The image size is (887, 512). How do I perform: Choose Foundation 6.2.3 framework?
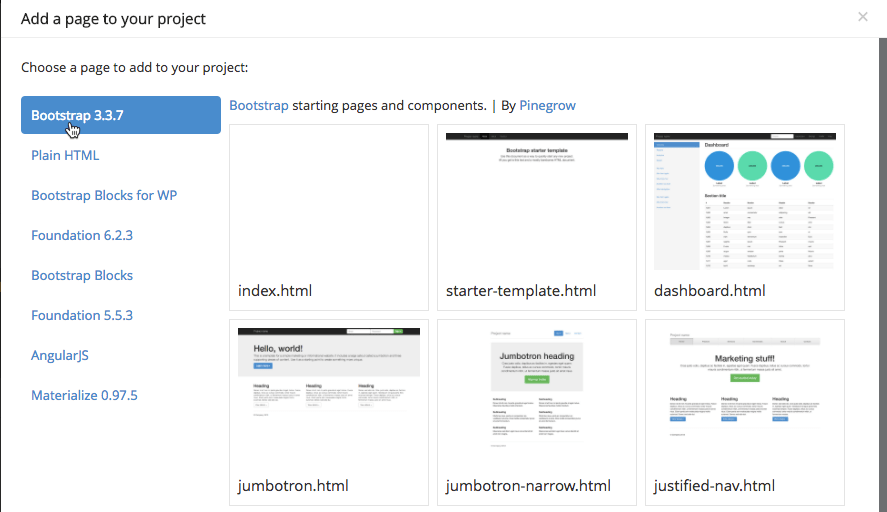[82, 235]
